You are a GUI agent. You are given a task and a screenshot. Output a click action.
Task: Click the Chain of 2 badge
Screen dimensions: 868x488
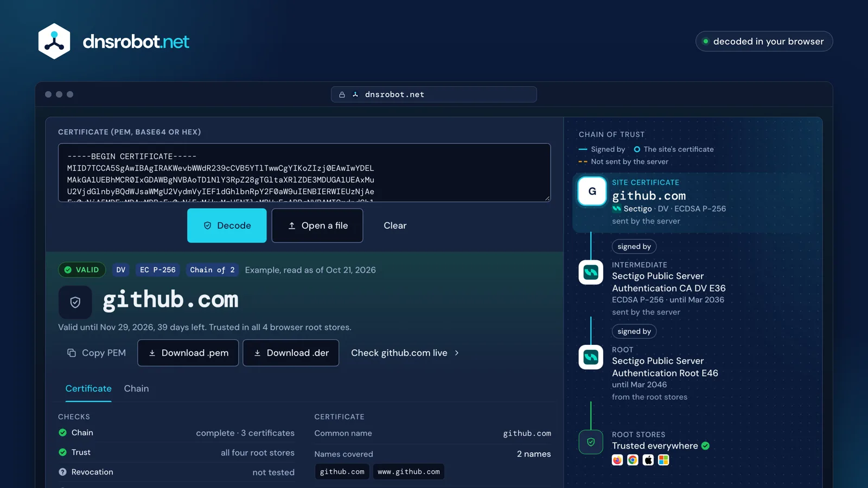click(212, 270)
